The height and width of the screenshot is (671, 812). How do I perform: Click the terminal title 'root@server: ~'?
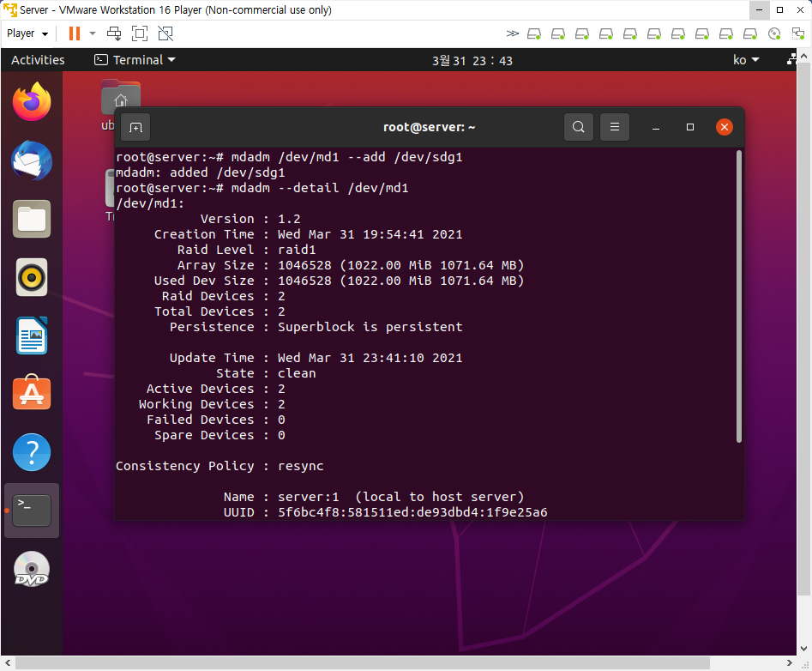click(x=429, y=127)
